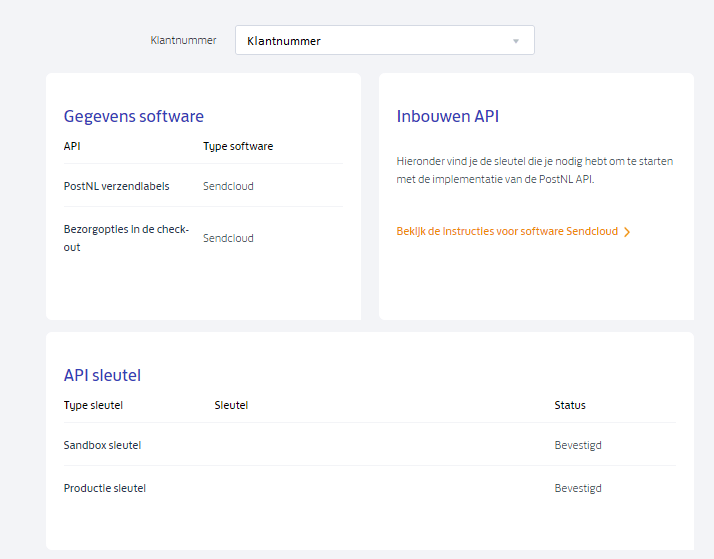Click the Klantnummer field label
This screenshot has width=714, height=559.
[x=183, y=40]
